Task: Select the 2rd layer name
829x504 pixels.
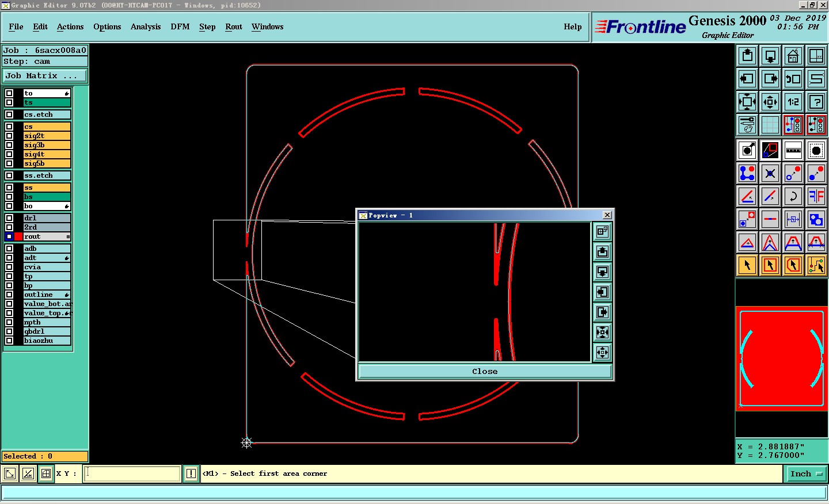Action: point(47,227)
